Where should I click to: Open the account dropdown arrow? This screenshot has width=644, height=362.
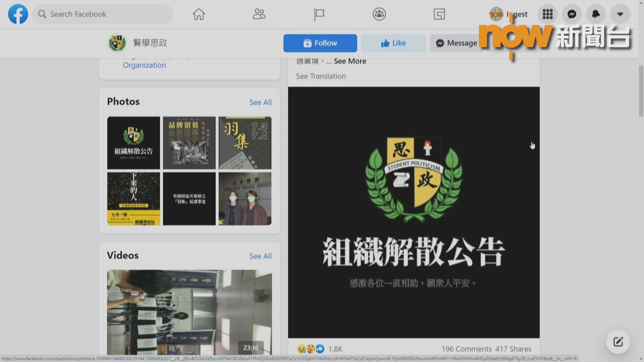(x=620, y=14)
